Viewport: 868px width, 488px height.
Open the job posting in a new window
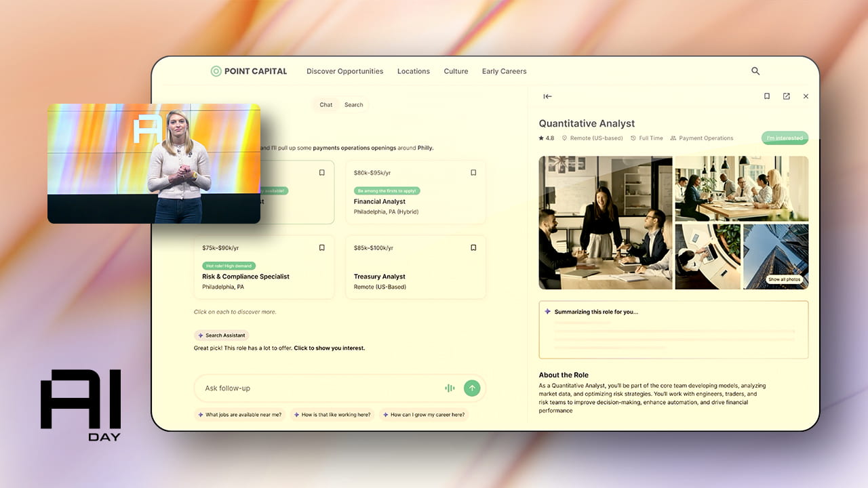[786, 96]
